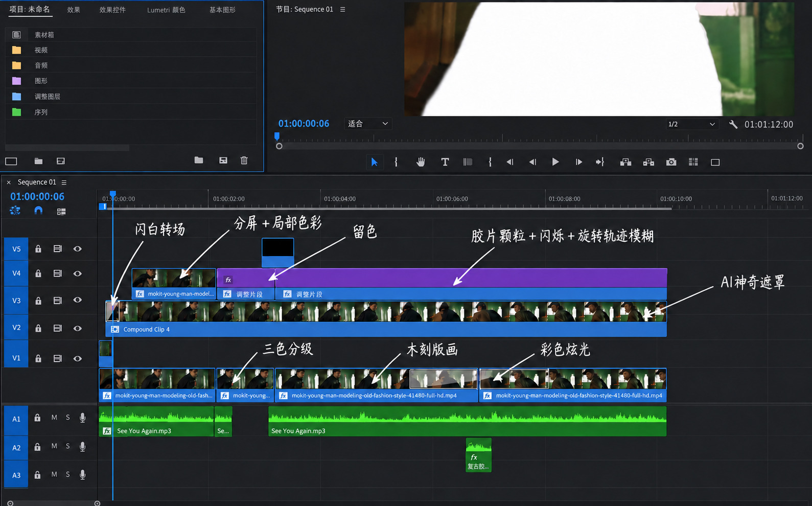Go to previous edit point

point(509,162)
